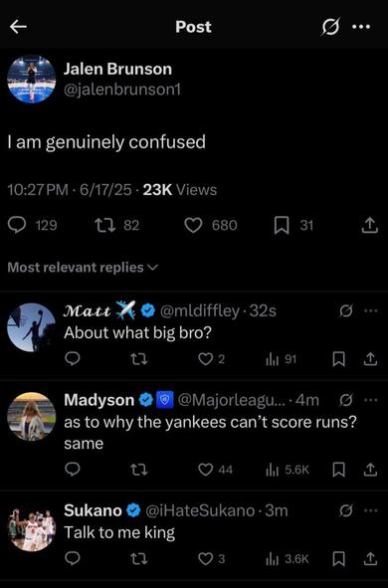Open Sukano's profile name link
Viewport: 388px width, 588px height.
click(x=93, y=510)
